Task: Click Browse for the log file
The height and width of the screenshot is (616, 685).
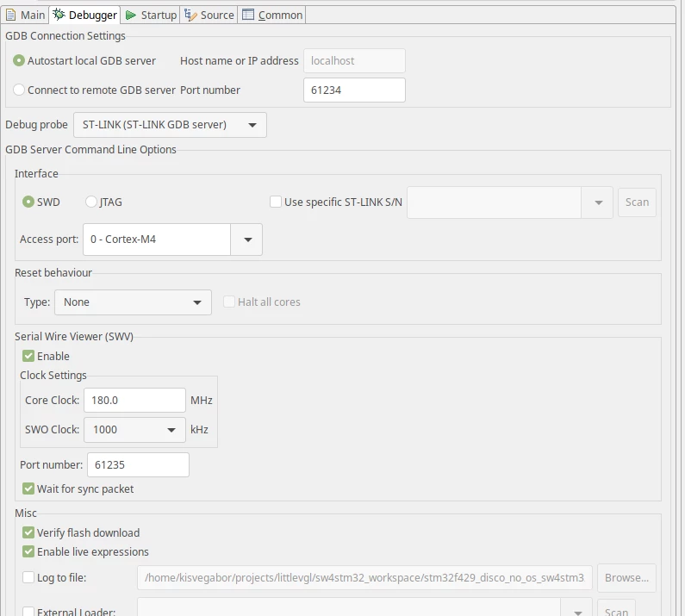Action: click(x=627, y=578)
